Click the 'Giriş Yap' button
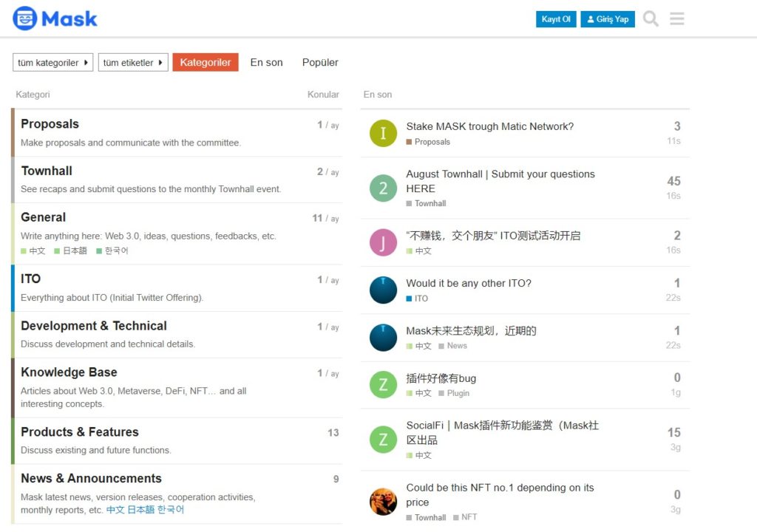Screen dimensions: 757x532 click(x=608, y=19)
